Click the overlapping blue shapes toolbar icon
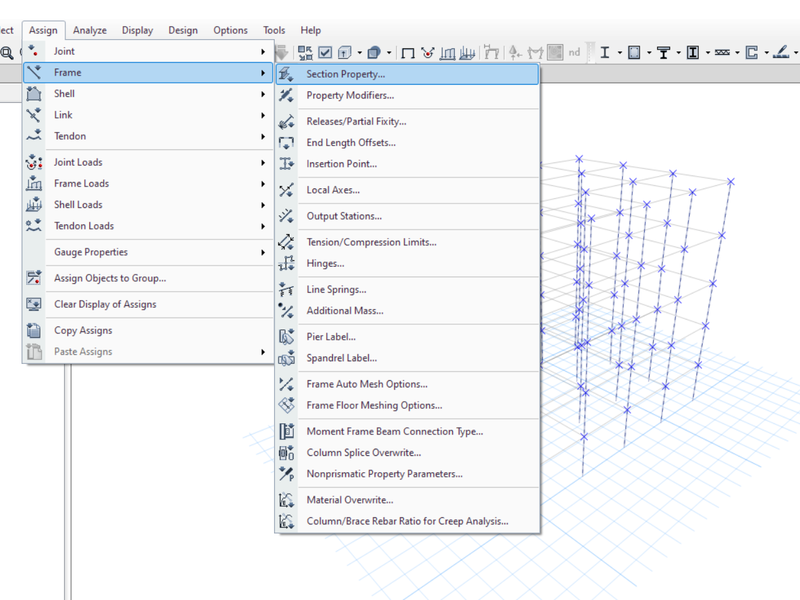This screenshot has height=600, width=800. [374, 52]
